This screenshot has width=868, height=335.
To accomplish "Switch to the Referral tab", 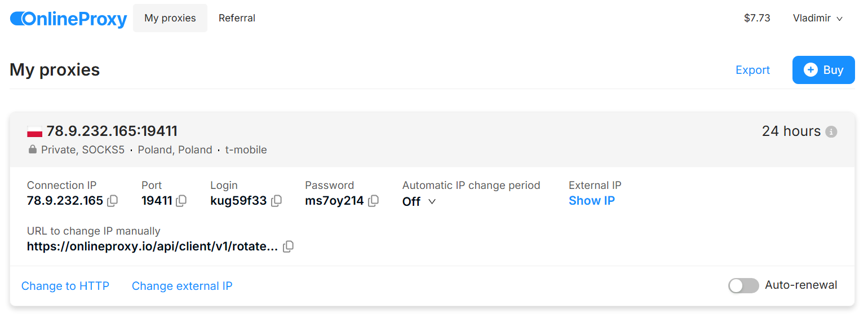I will click(x=237, y=18).
